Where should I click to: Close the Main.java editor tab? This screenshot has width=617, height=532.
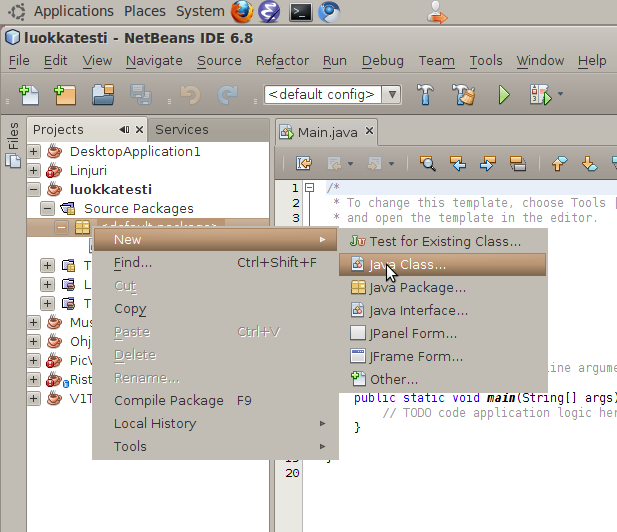click(x=369, y=131)
